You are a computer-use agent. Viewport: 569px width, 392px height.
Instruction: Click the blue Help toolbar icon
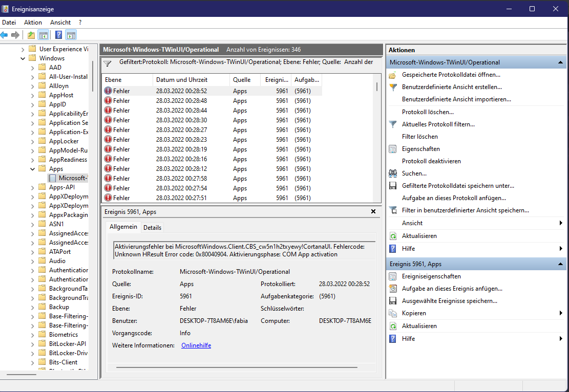click(58, 35)
